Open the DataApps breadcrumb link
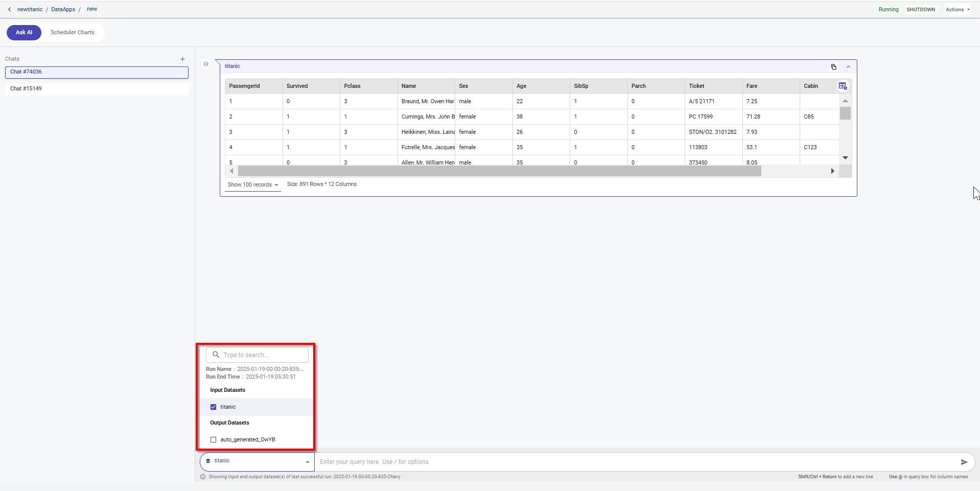The width and height of the screenshot is (980, 491). click(x=63, y=10)
